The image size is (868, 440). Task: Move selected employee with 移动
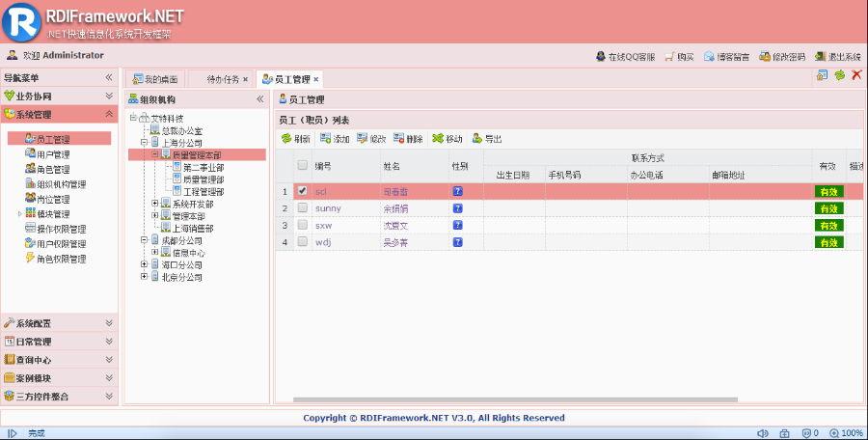[x=448, y=139]
